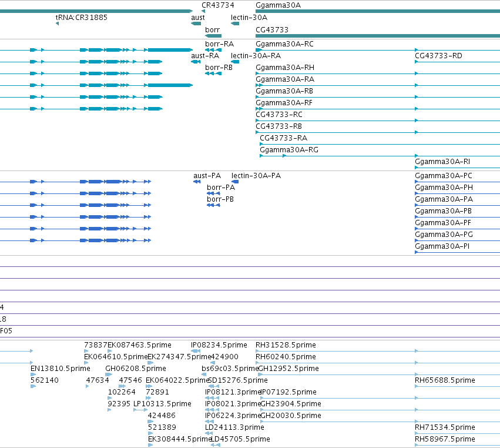This screenshot has width=500, height=448.
Task: Select borr-PA protein label
Action: 221,188
